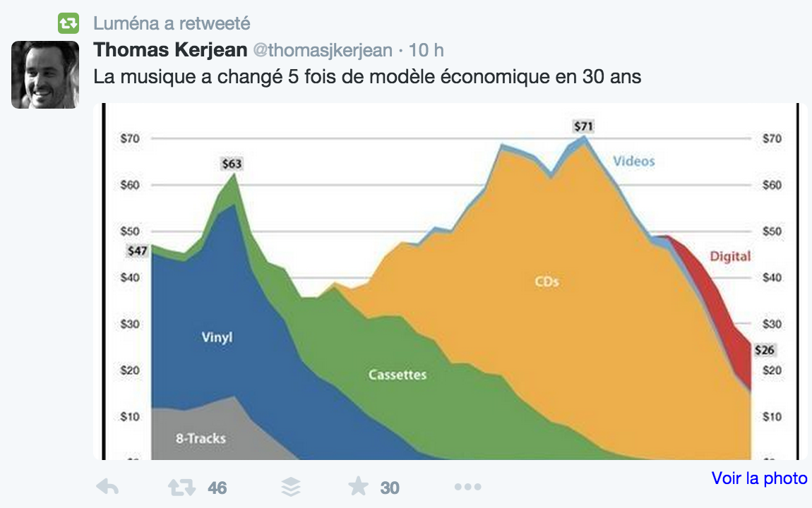Image resolution: width=812 pixels, height=508 pixels.
Task: Click the green retweeted badge icon
Action: 68,23
